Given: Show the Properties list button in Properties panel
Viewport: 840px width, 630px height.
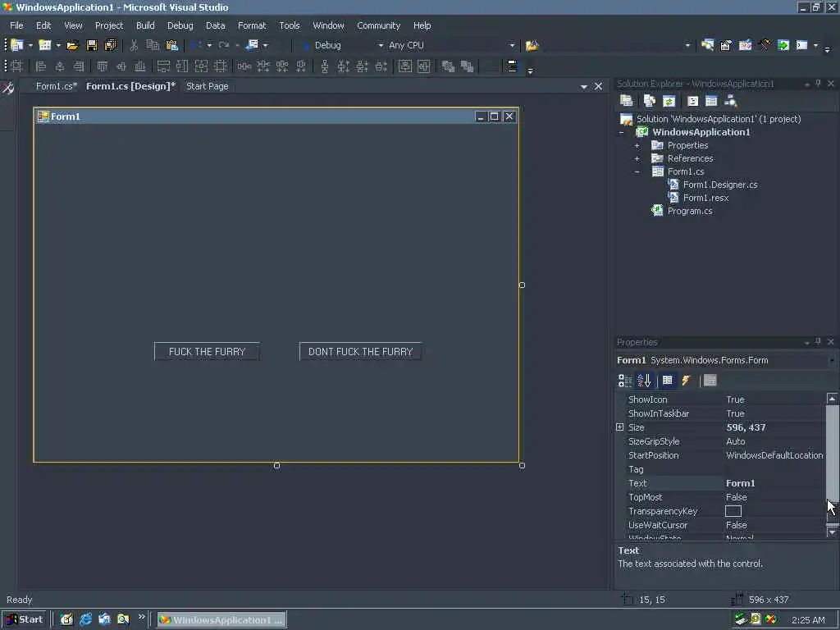Looking at the screenshot, I should [668, 381].
